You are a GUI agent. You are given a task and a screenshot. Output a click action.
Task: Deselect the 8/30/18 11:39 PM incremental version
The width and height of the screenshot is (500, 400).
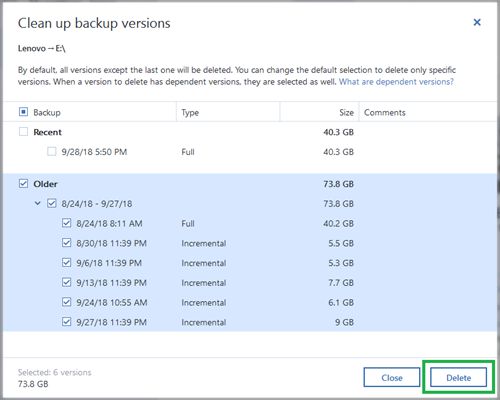pos(67,243)
